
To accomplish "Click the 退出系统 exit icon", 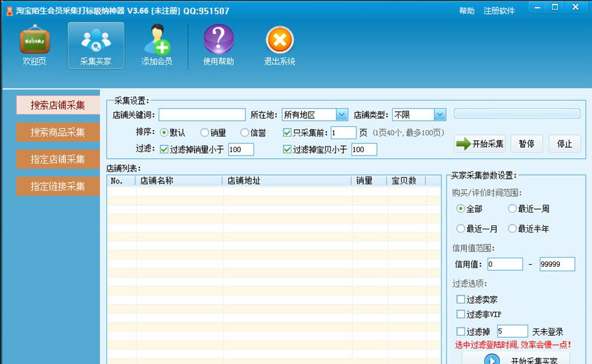I will pos(280,41).
